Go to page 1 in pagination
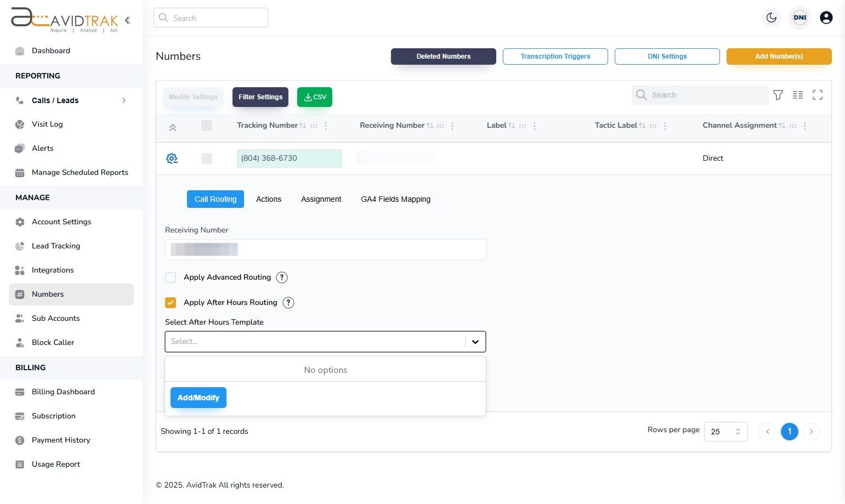This screenshot has width=845, height=504. pyautogui.click(x=790, y=432)
